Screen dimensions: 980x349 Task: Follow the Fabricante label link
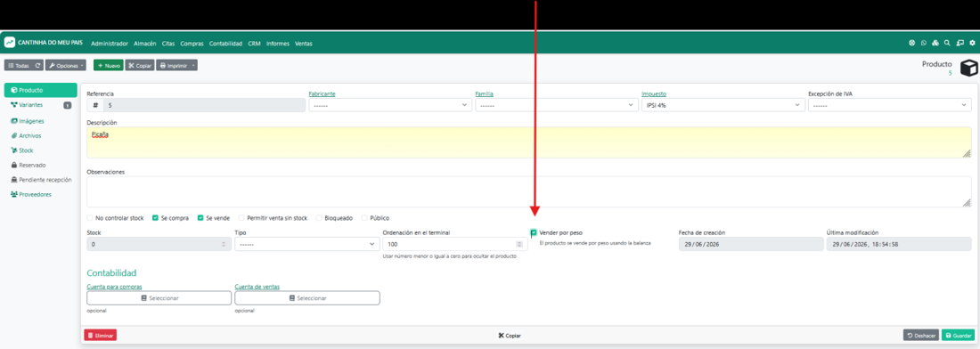[x=322, y=93]
